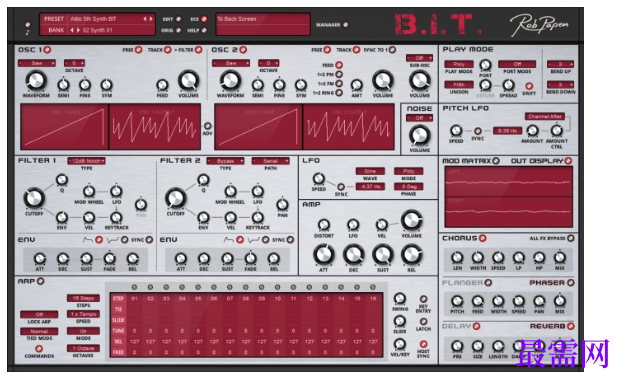
Task: Enable the 1>2 PM modulation
Action: (x=339, y=75)
